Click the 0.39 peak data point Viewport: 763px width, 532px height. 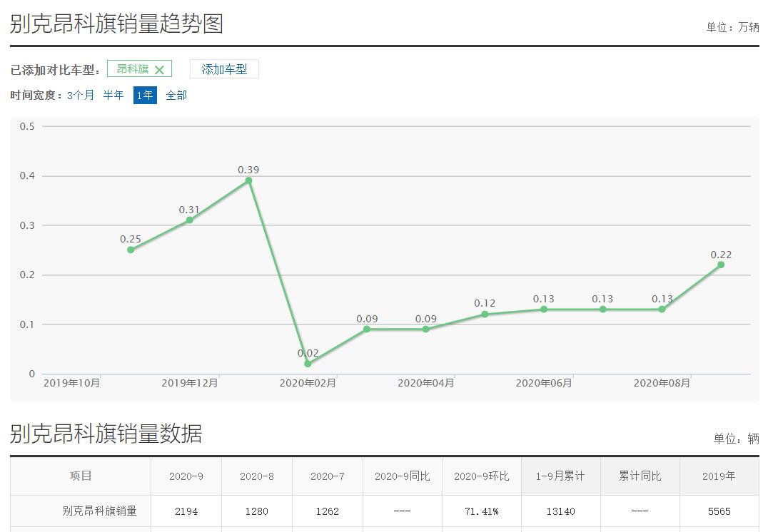tap(248, 180)
